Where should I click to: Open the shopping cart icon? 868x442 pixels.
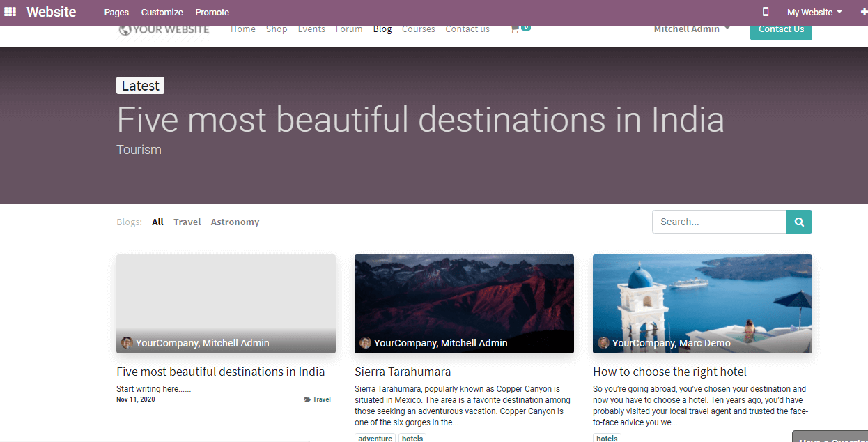[515, 29]
